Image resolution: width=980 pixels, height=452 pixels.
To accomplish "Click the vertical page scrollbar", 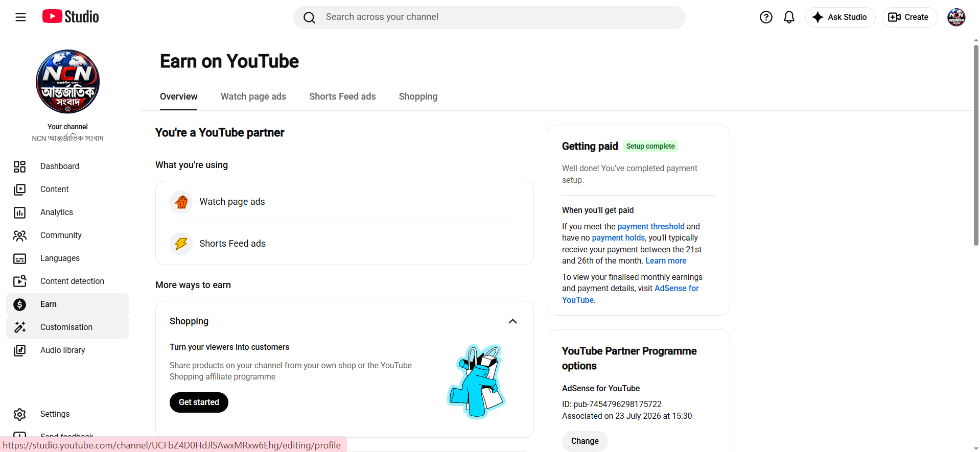I will point(975,146).
